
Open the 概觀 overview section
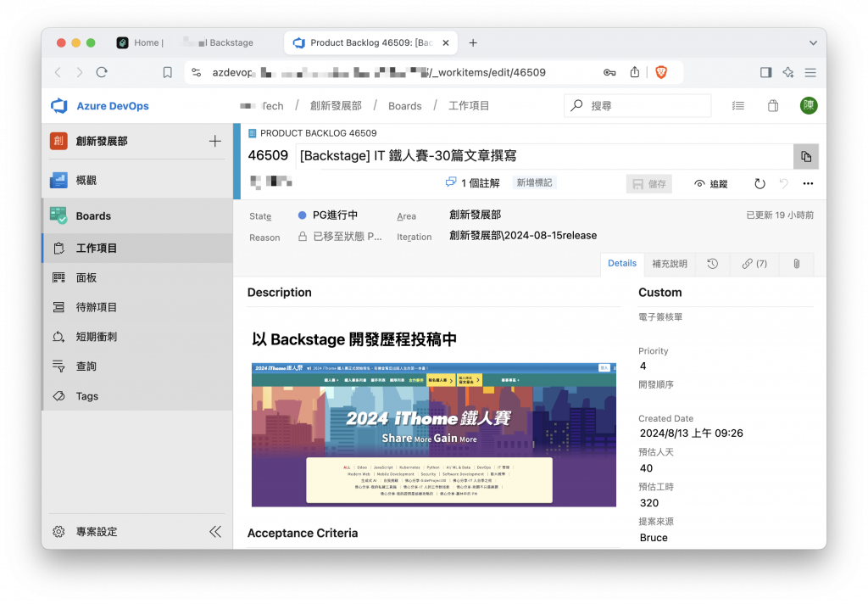[137, 180]
